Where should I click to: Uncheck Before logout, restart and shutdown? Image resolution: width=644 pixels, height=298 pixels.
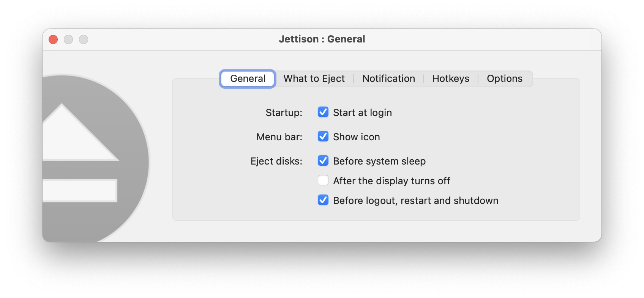coord(323,200)
